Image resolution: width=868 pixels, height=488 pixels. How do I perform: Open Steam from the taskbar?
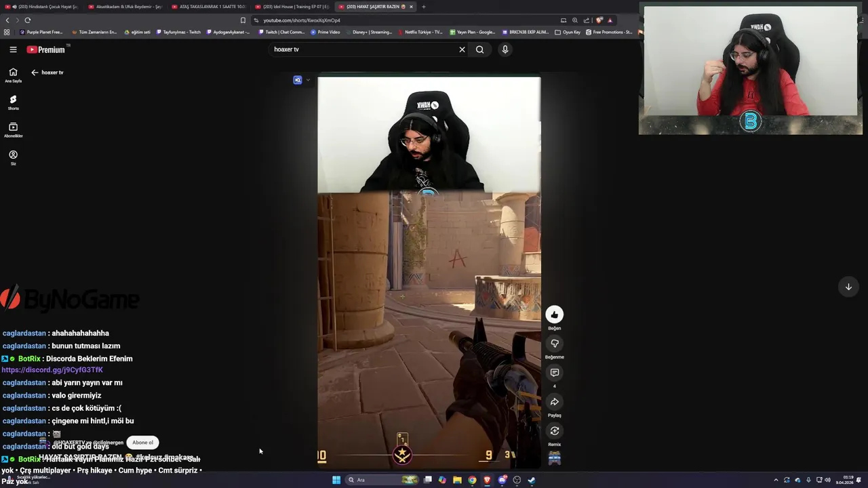click(532, 480)
